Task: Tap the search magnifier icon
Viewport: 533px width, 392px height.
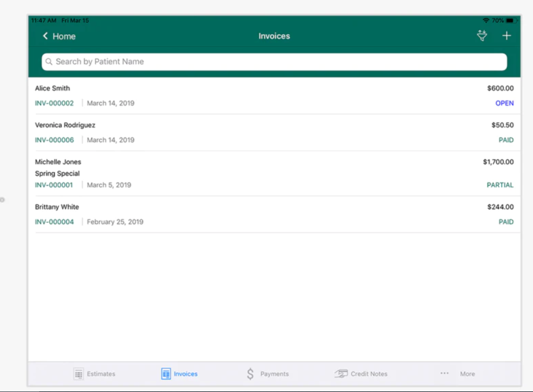Action: coord(49,62)
